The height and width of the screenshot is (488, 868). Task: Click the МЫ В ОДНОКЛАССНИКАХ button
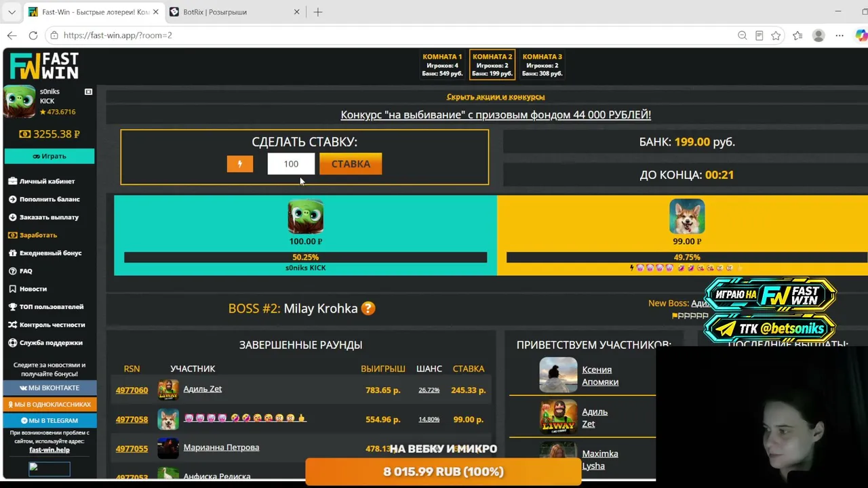(50, 404)
